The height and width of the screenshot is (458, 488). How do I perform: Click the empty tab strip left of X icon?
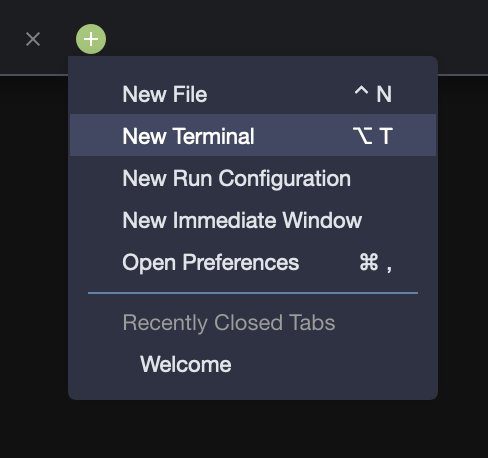click(x=12, y=39)
